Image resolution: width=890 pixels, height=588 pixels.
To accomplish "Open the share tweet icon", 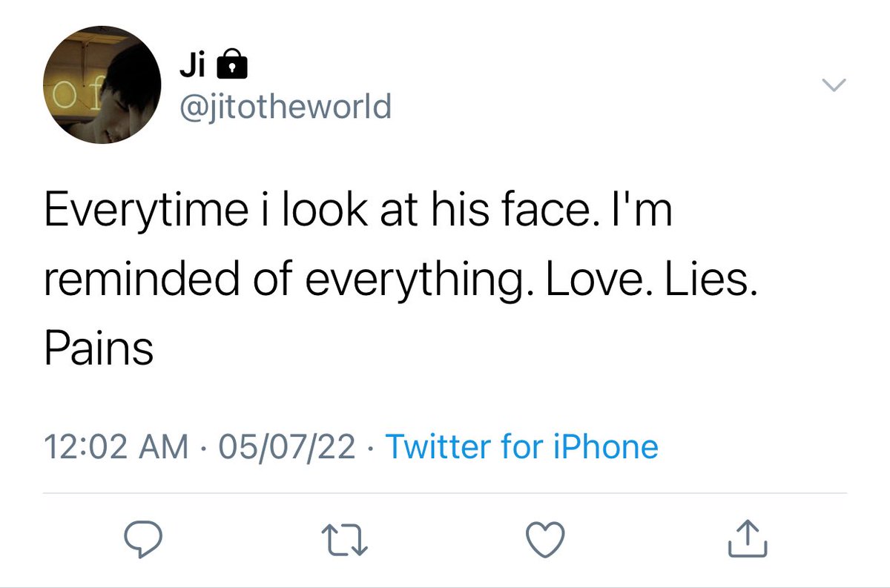I will [x=747, y=539].
